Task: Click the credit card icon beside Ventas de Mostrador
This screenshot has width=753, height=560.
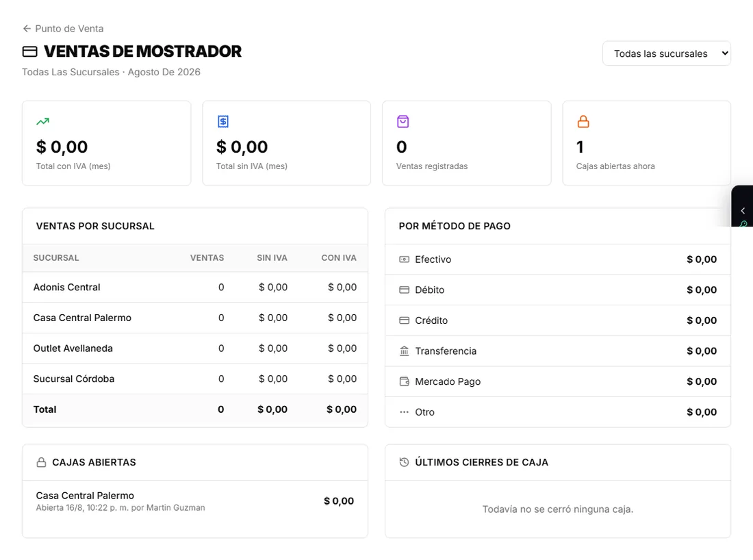Action: coord(29,51)
